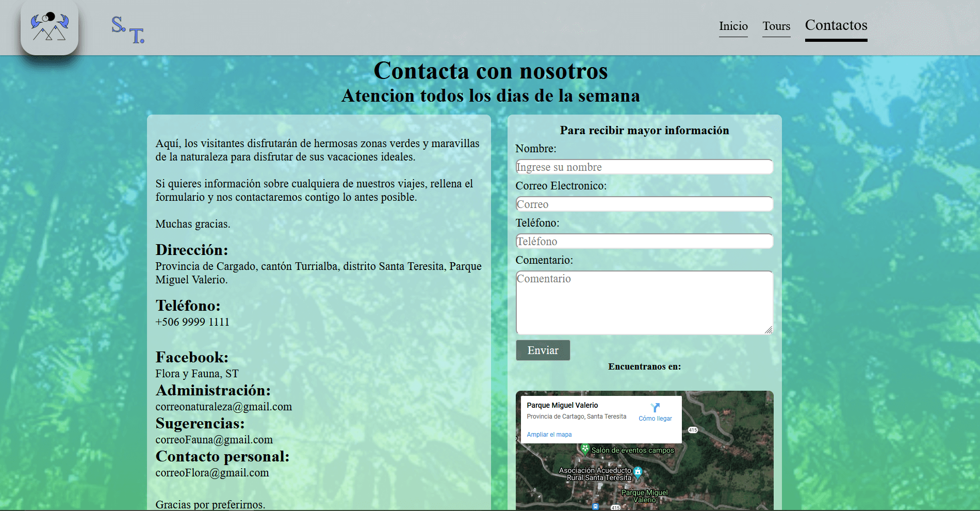Screen dimensions: 980x511
Task: Click the Contacto personal heading
Action: tap(222, 456)
